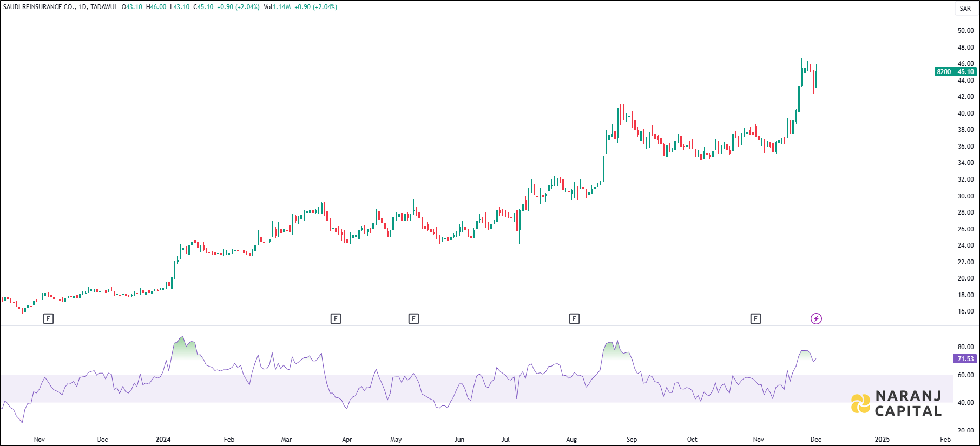Open the earnings marker below November 2023 candles
980x446 pixels.
pos(48,319)
